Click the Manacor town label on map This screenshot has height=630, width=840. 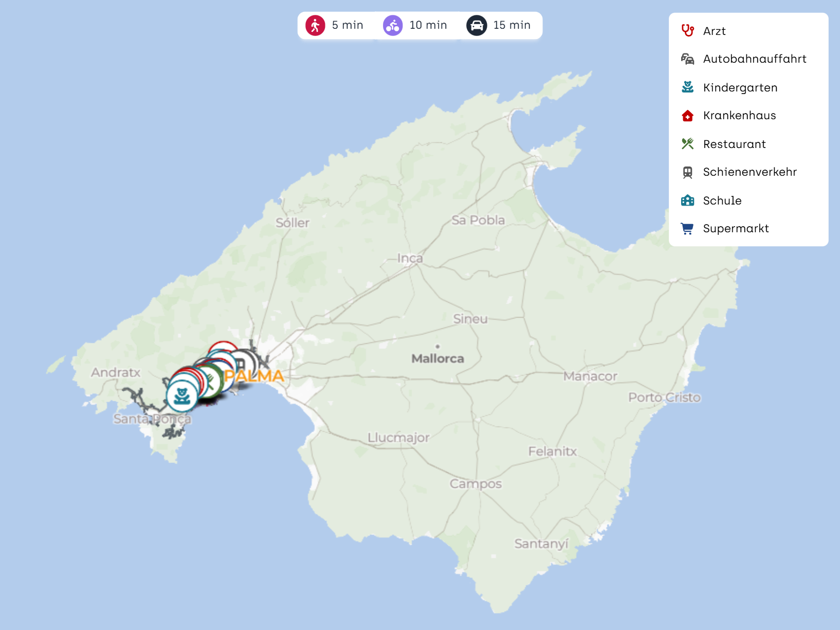click(x=590, y=376)
